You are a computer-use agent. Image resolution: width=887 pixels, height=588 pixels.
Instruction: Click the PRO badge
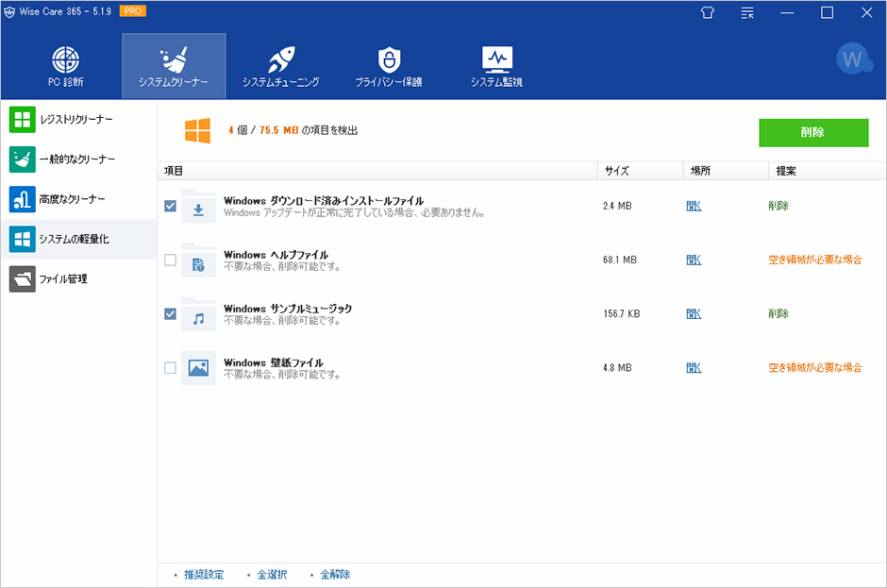pos(133,10)
